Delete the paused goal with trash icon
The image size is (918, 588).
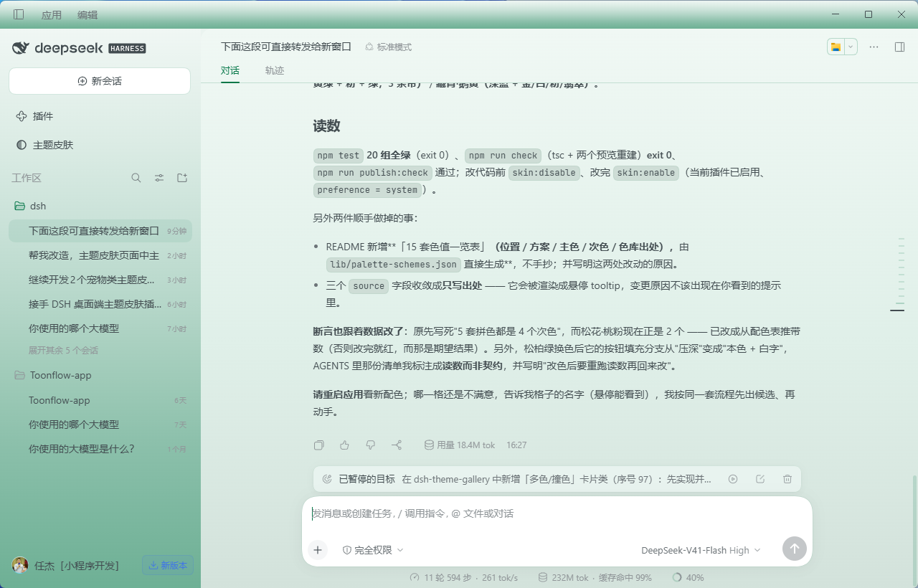pos(787,479)
